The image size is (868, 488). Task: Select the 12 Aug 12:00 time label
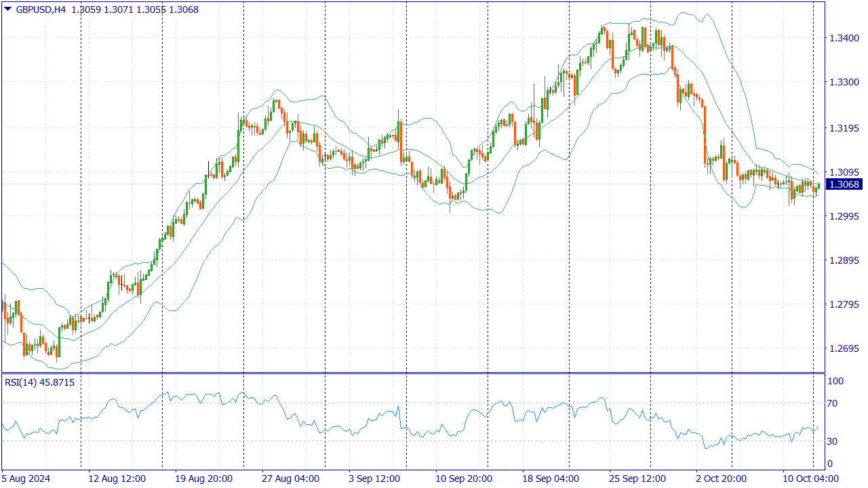[x=117, y=479]
